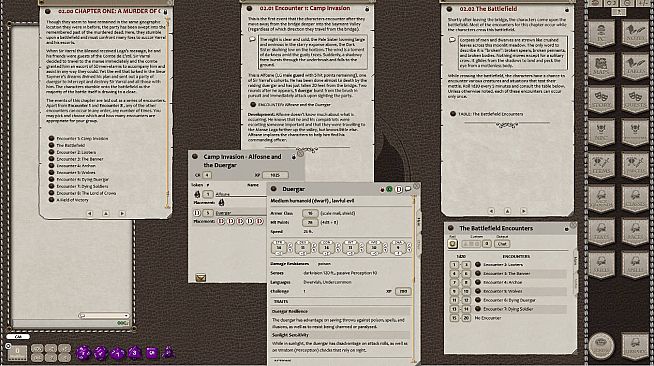This screenshot has height=366, width=654.
Task: Click the Alfosne token icon in encounter list
Action: click(197, 194)
